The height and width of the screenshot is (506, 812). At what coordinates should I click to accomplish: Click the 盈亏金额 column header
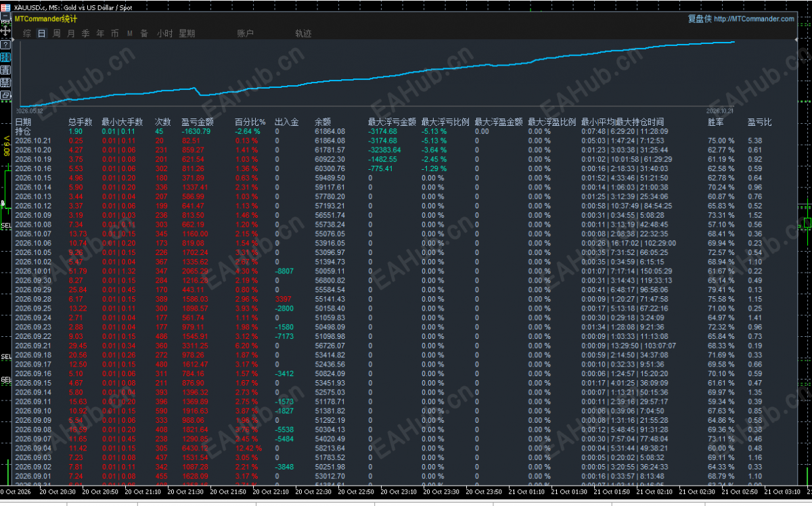click(x=198, y=122)
